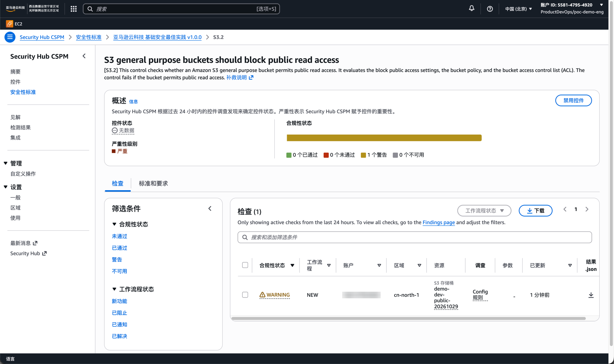The image size is (614, 364).
Task: Open the 中国 (北京) region dropdown
Action: tap(518, 9)
